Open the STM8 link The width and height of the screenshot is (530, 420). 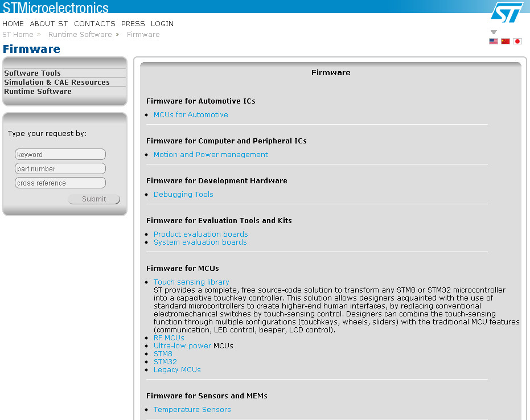[163, 354]
